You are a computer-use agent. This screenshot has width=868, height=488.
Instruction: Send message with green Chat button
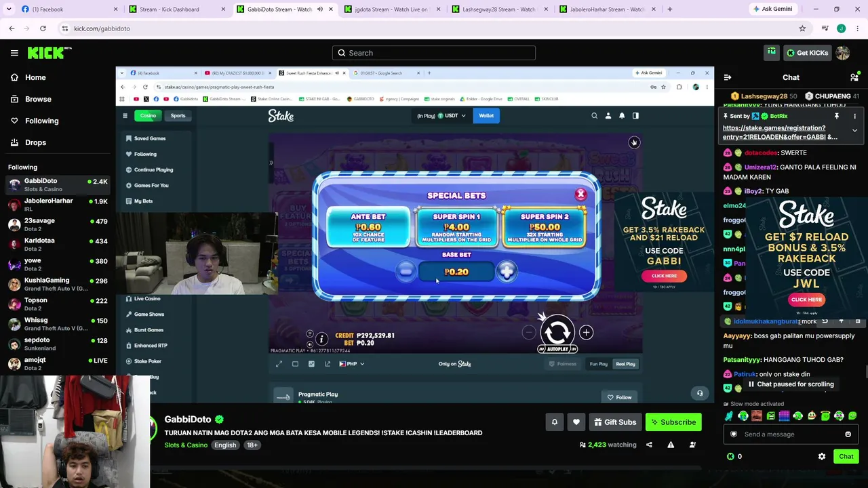846,456
